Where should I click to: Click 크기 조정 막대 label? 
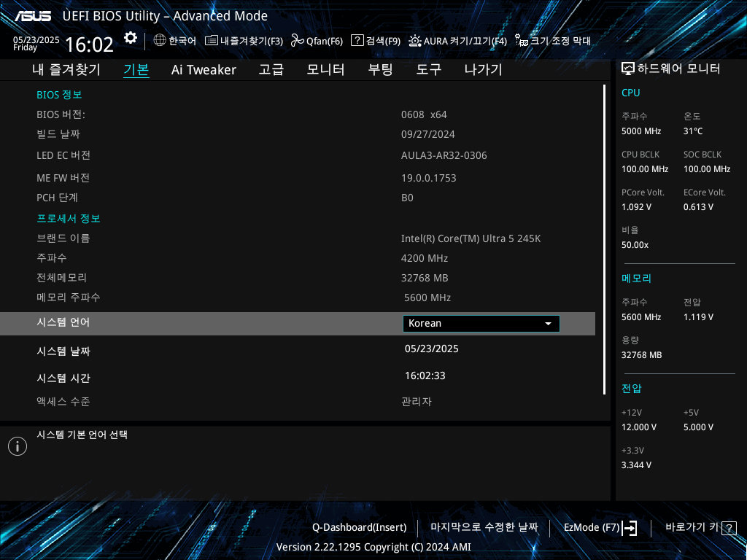(x=560, y=41)
